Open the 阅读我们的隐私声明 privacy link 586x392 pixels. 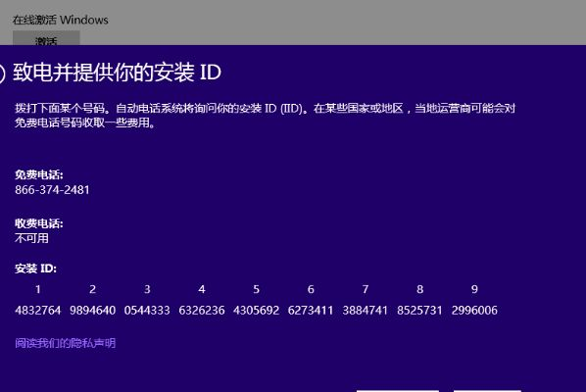tap(66, 343)
